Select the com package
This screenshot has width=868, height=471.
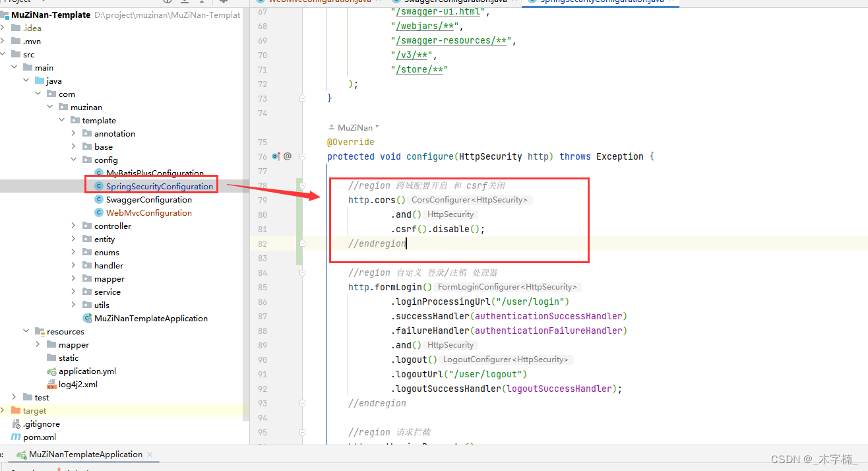tap(67, 94)
